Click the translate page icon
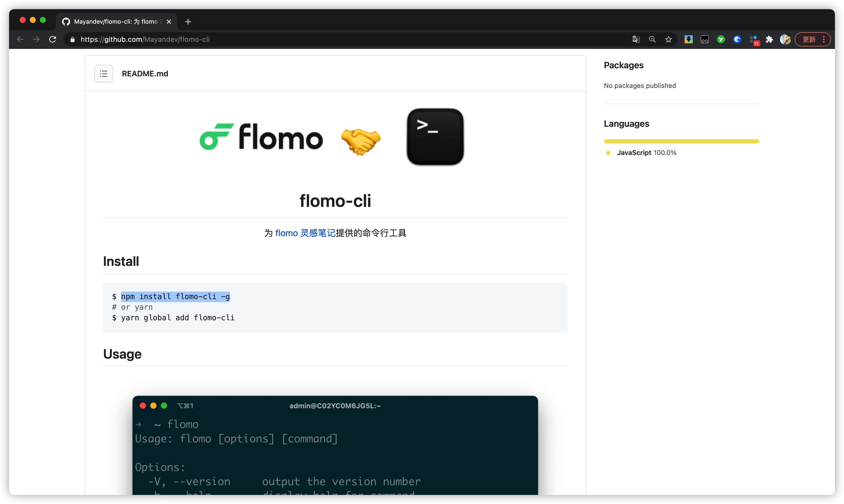 pyautogui.click(x=636, y=39)
